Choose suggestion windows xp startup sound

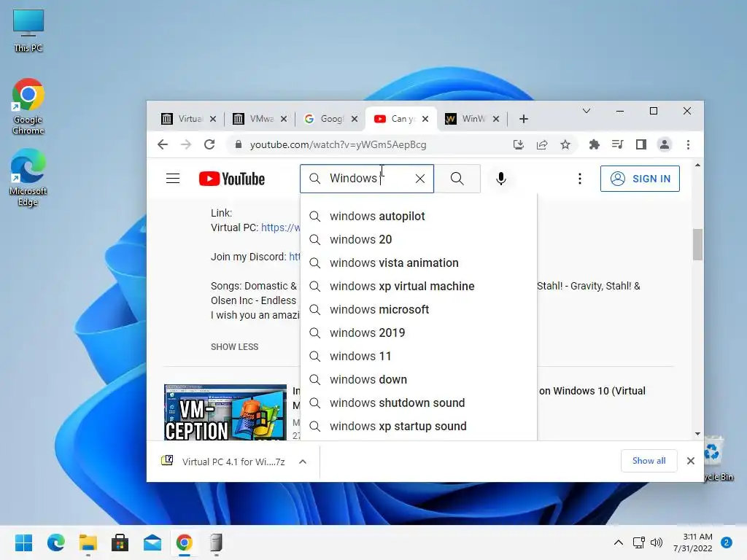(x=419, y=426)
